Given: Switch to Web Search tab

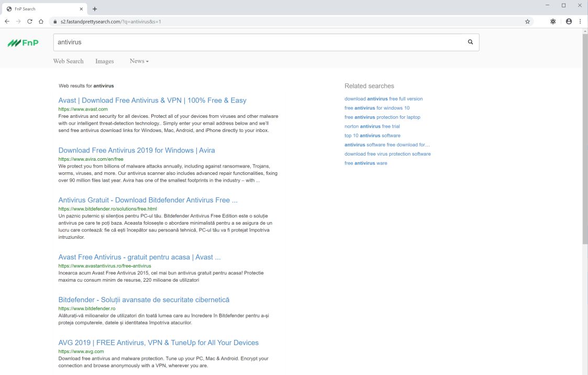Looking at the screenshot, I should pos(68,61).
